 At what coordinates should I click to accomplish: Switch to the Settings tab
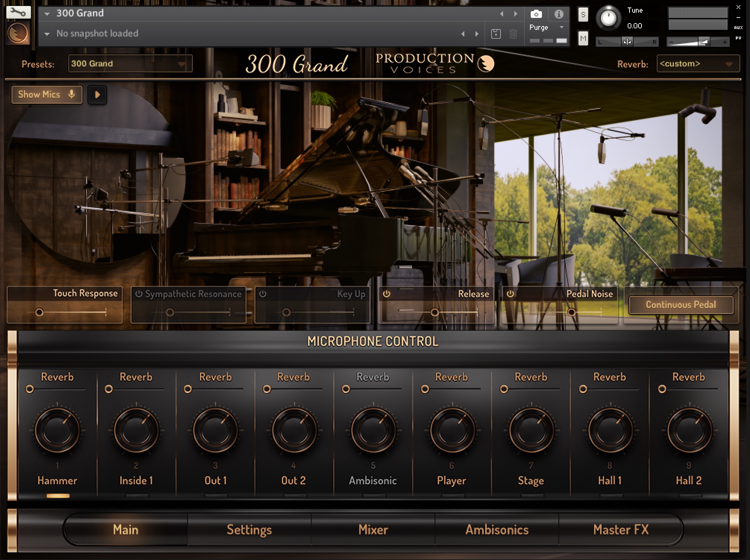click(249, 530)
